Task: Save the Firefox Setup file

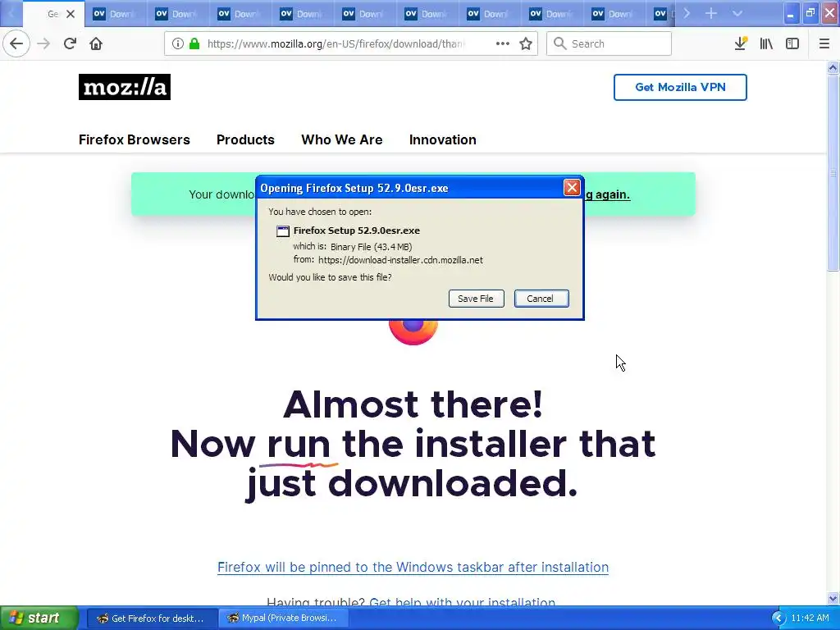Action: click(x=477, y=299)
